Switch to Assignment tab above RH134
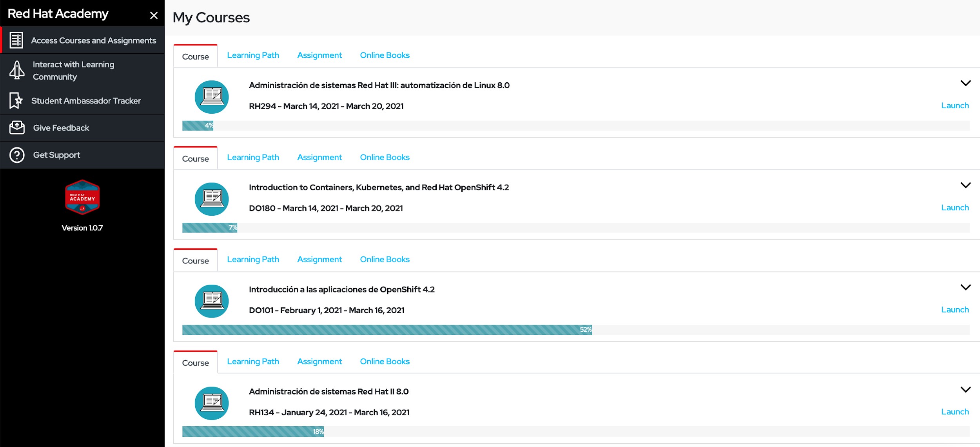 pyautogui.click(x=319, y=362)
